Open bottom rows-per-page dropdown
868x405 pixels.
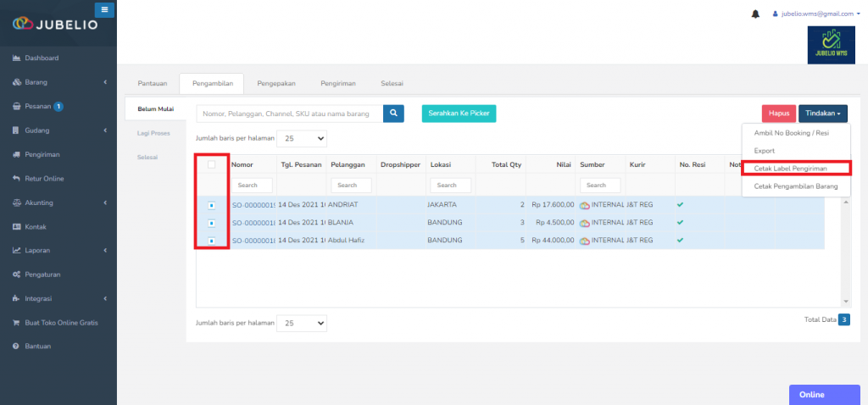[x=302, y=323]
